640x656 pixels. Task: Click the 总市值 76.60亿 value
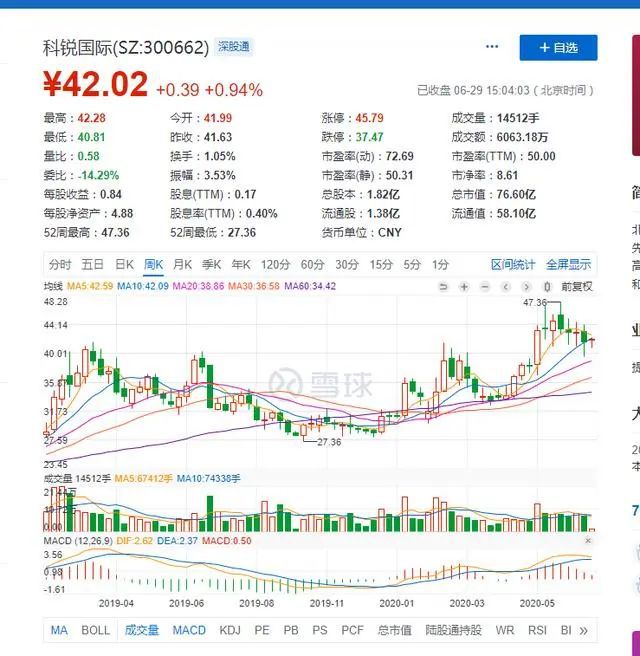(x=516, y=195)
